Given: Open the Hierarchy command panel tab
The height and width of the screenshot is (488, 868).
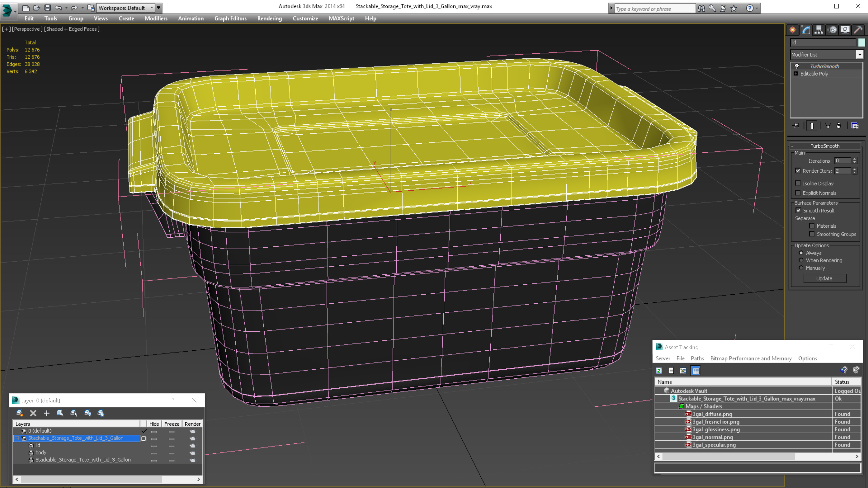Looking at the screenshot, I should [819, 30].
